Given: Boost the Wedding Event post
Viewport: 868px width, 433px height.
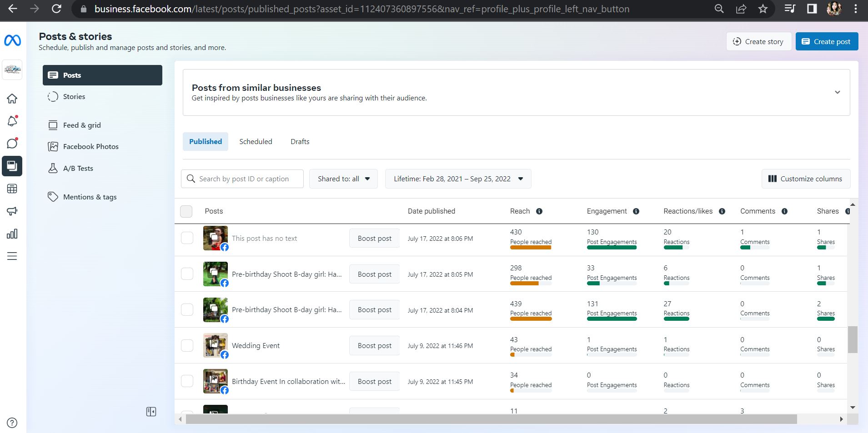Looking at the screenshot, I should (x=374, y=346).
